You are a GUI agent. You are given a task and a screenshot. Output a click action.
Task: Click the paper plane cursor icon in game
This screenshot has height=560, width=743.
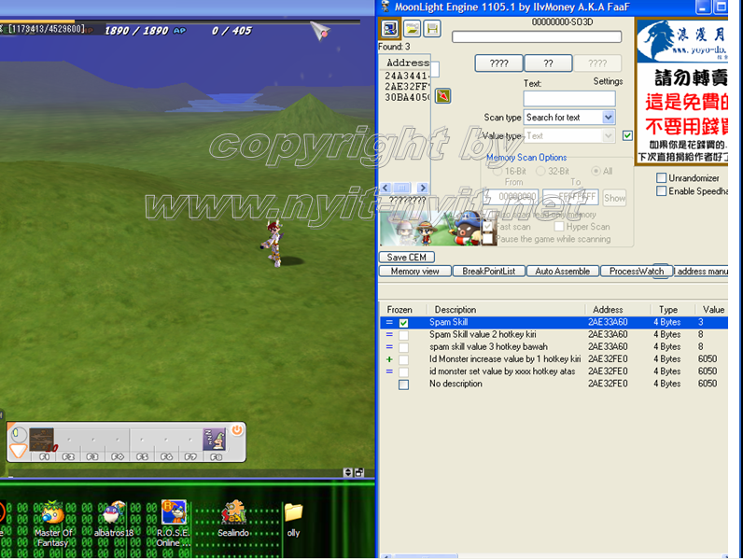tap(320, 32)
